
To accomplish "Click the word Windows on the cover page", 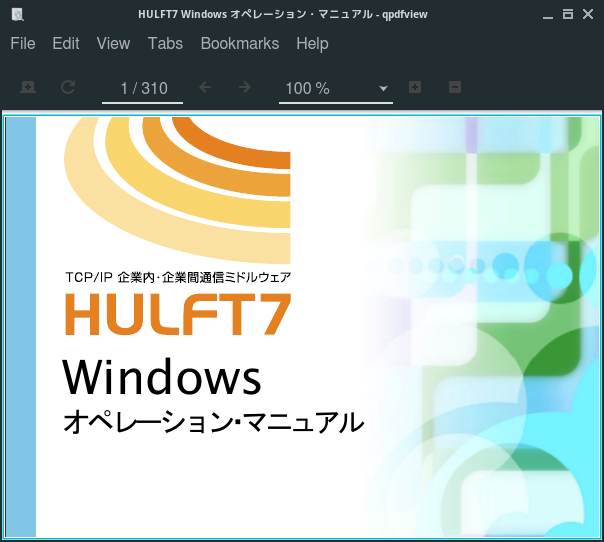I will click(x=162, y=377).
